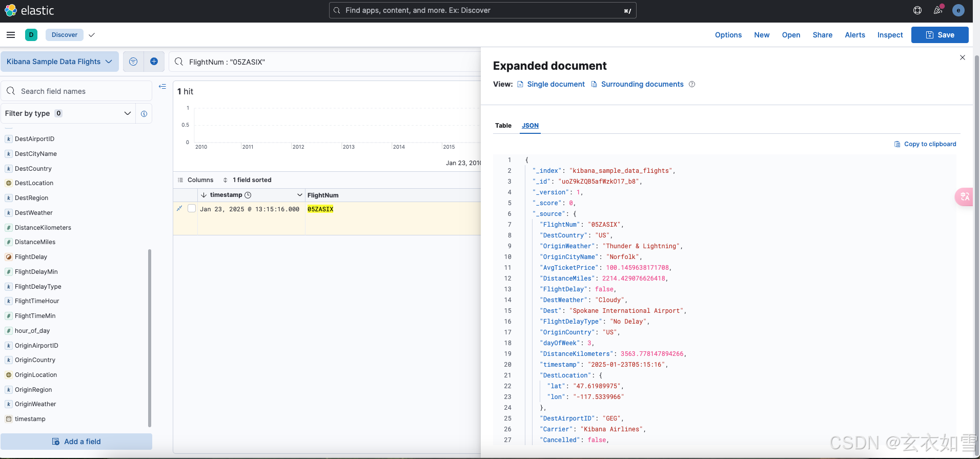Viewport: 980px width, 459px height.
Task: Collapse the field list sidebar
Action: tap(162, 87)
